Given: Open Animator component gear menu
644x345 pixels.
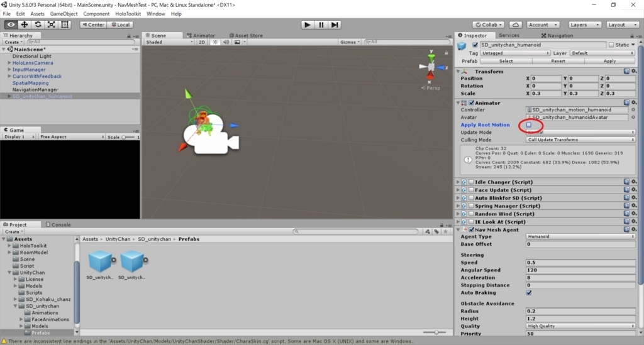Looking at the screenshot, I should [634, 102].
